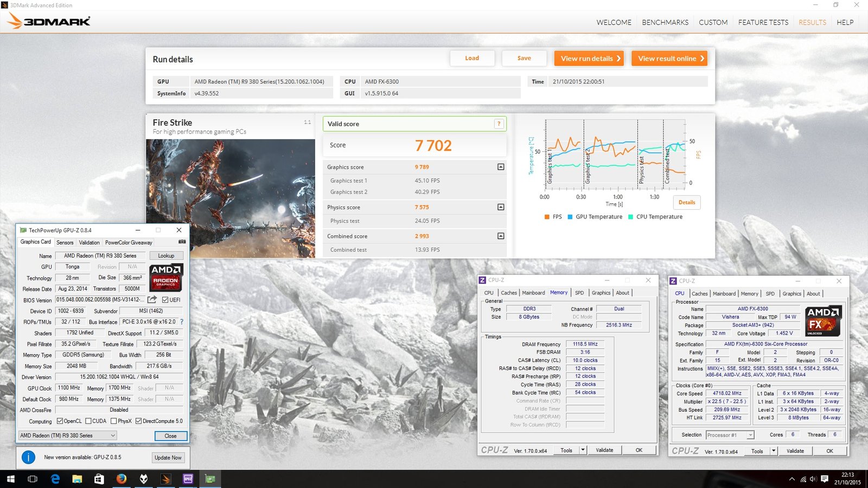
Task: Click the Bus Interface question mark
Action: (x=182, y=322)
